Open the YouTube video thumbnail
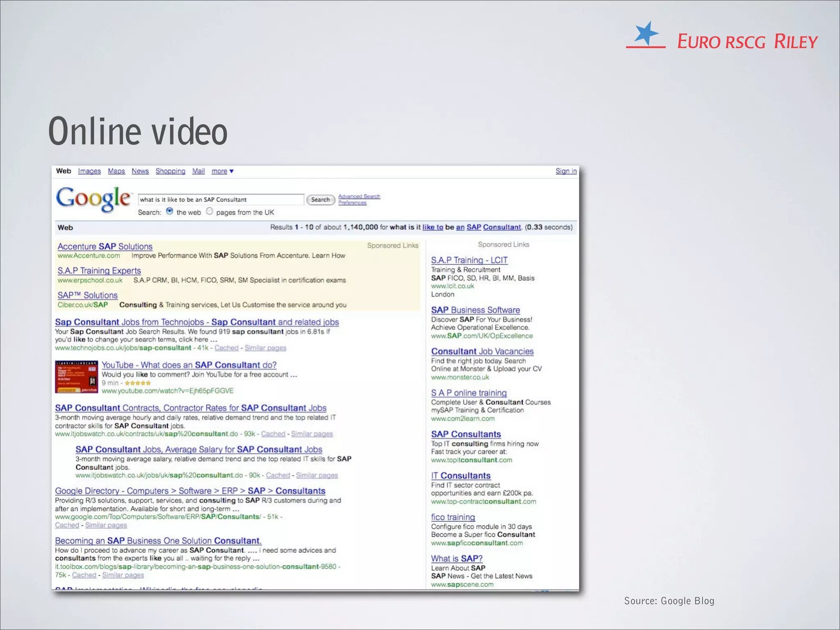840x630 pixels. pos(77,377)
